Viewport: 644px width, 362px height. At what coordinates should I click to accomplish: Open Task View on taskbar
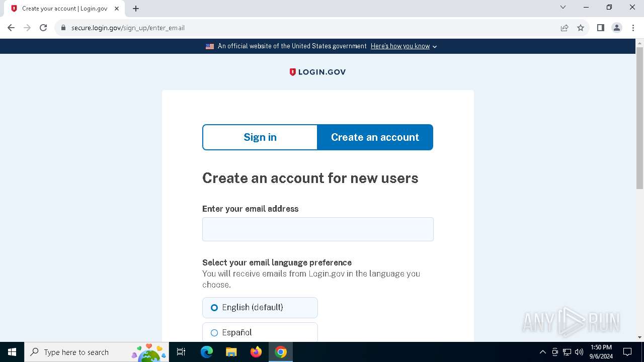(181, 352)
